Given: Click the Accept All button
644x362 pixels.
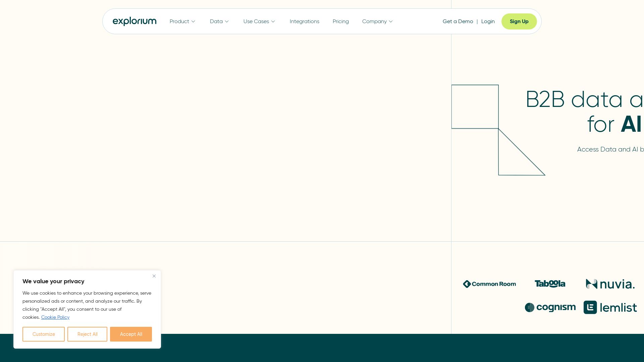Looking at the screenshot, I should 131,334.
